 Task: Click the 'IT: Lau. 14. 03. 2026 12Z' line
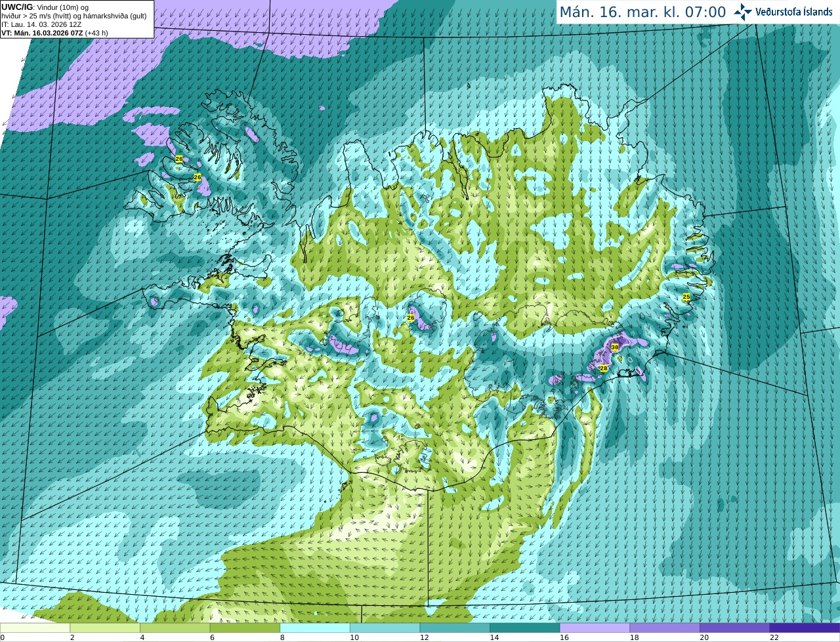point(41,24)
